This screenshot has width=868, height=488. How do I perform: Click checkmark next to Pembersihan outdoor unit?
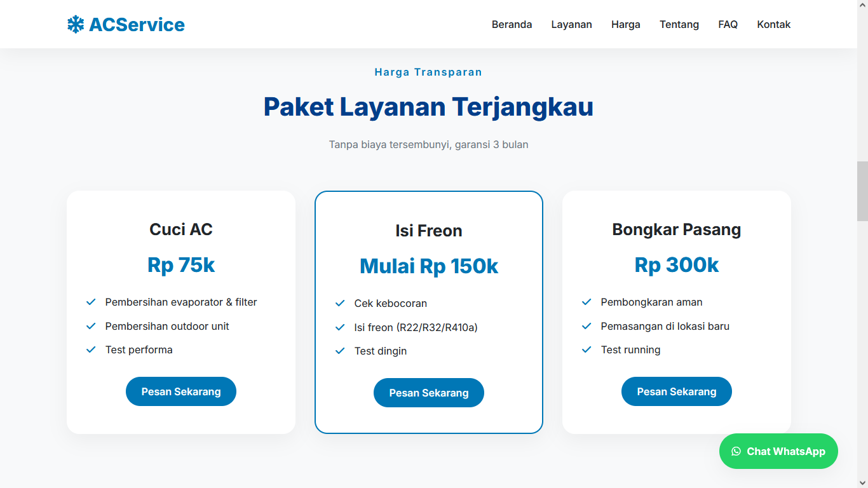[91, 326]
